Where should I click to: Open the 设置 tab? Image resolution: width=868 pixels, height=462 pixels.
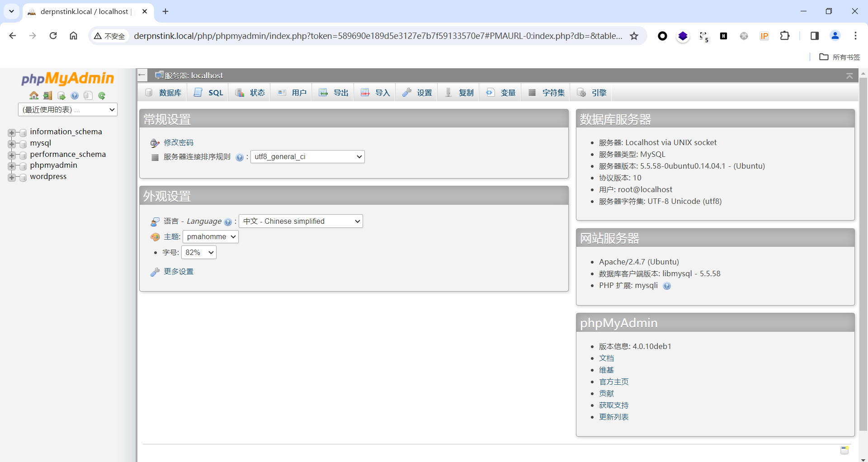pyautogui.click(x=417, y=93)
